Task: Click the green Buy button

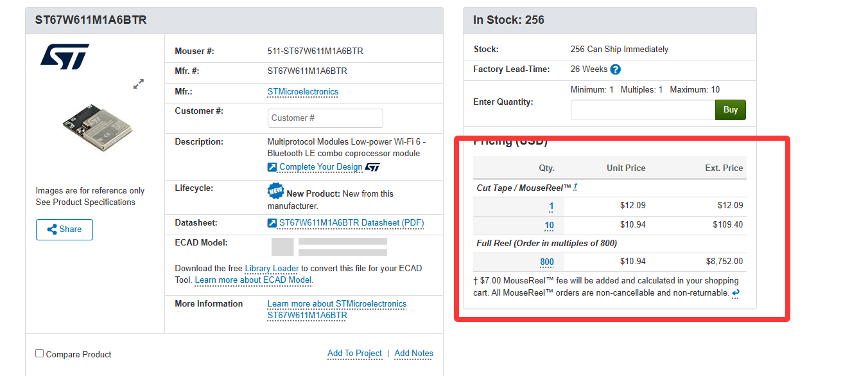Action: pos(731,110)
